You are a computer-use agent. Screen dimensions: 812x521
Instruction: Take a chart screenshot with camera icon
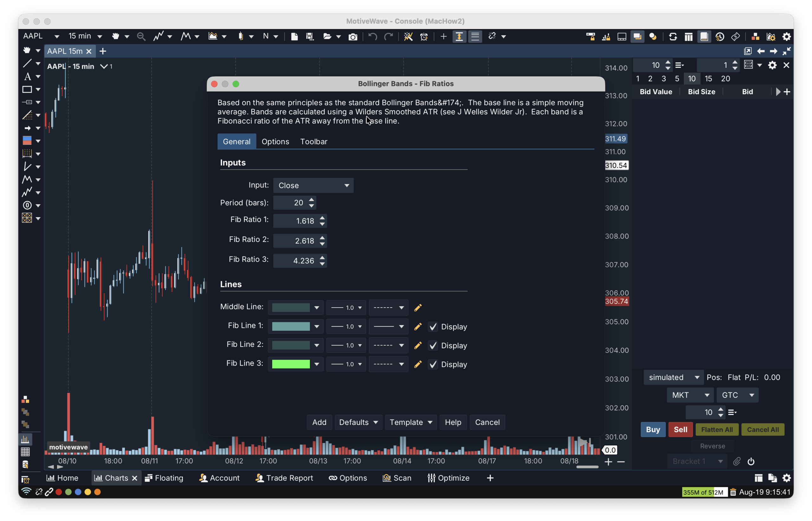coord(352,36)
